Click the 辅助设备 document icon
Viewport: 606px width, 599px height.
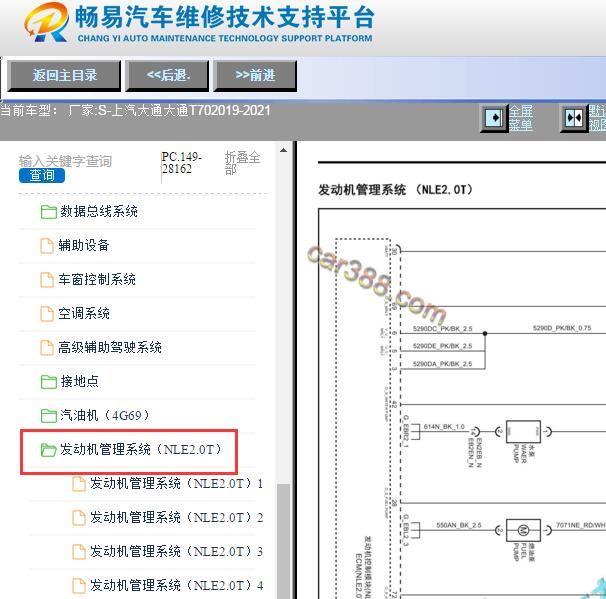47,246
